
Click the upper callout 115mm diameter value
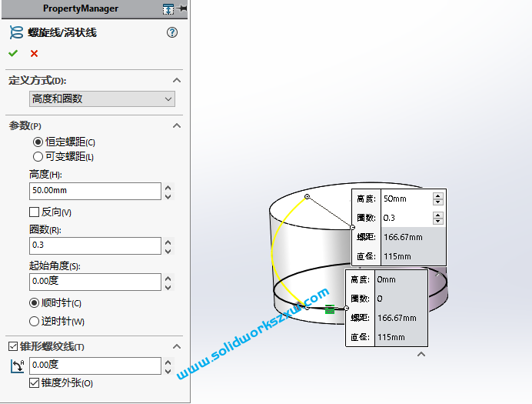[x=397, y=256]
